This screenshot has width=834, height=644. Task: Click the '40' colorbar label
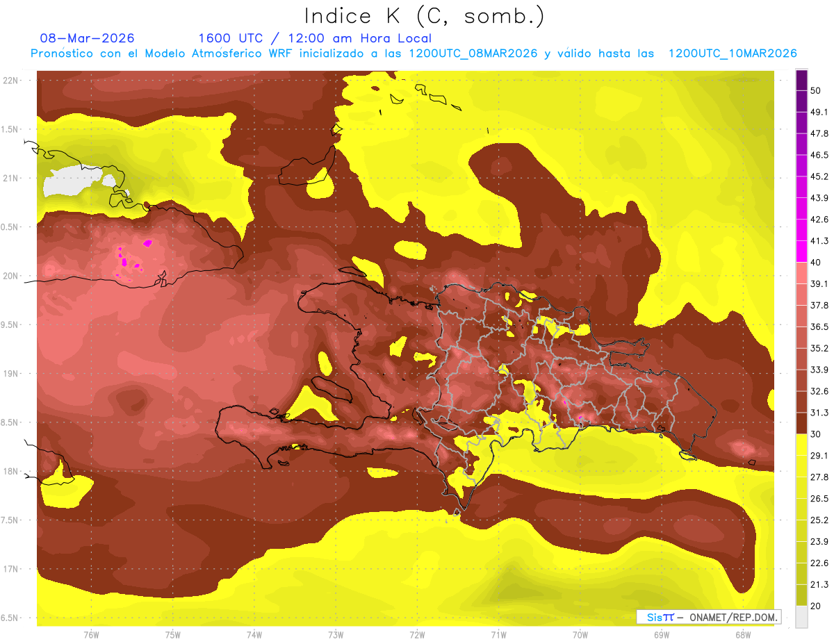816,263
